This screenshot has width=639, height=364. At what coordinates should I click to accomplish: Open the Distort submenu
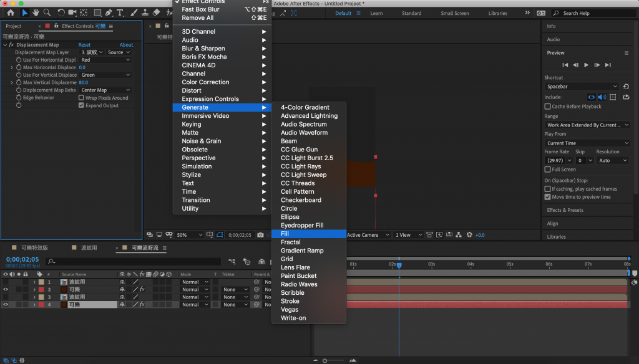click(222, 90)
